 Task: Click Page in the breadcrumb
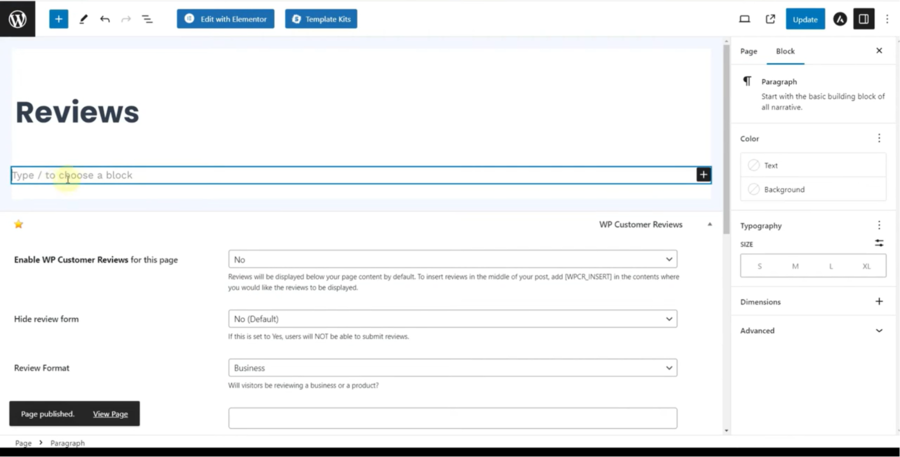(23, 443)
